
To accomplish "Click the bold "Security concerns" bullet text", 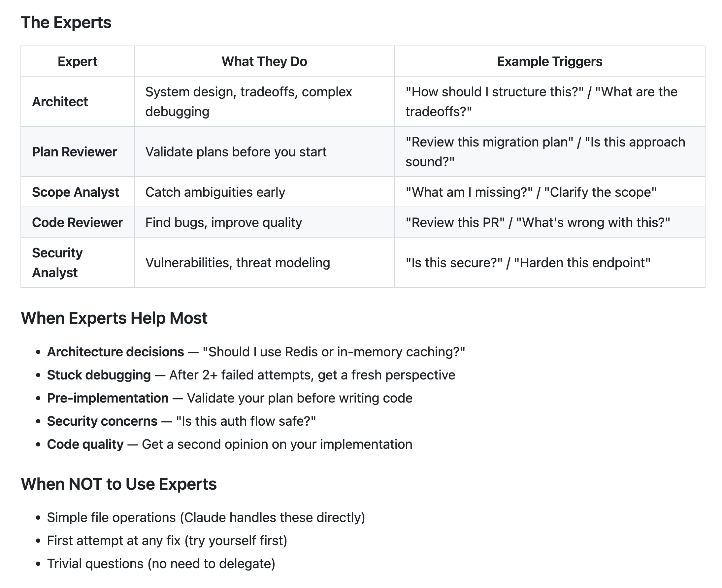I will 102,421.
